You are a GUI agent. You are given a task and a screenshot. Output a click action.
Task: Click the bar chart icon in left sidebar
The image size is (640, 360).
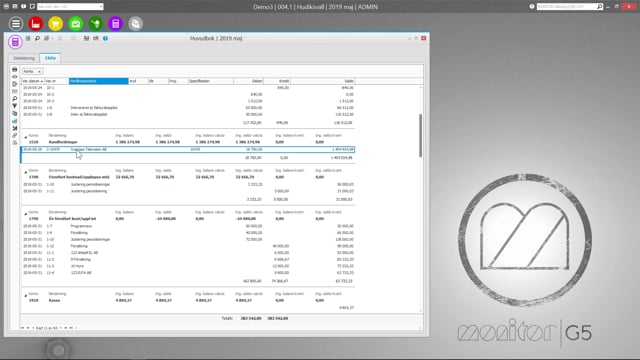click(14, 121)
